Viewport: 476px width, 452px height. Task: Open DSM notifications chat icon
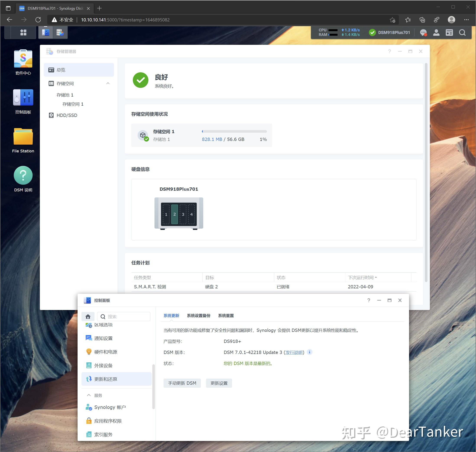coord(423,32)
